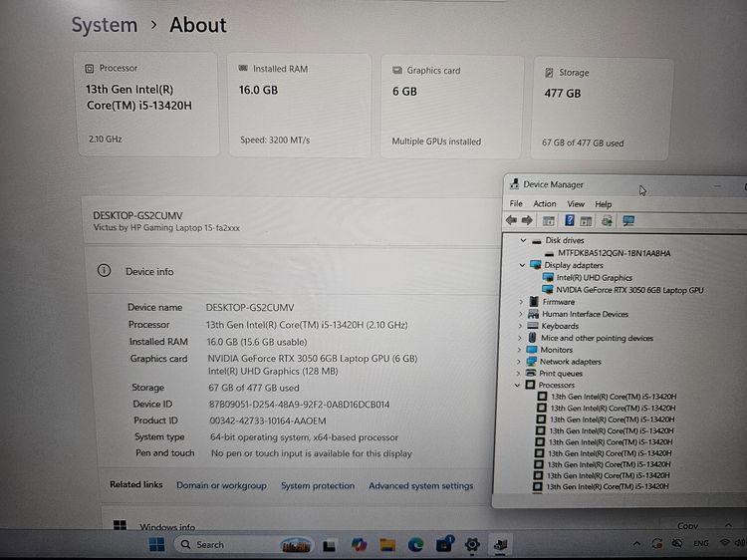Open Help via the blue question-mark icon
Viewport: 747px width, 560px height.
tap(570, 220)
